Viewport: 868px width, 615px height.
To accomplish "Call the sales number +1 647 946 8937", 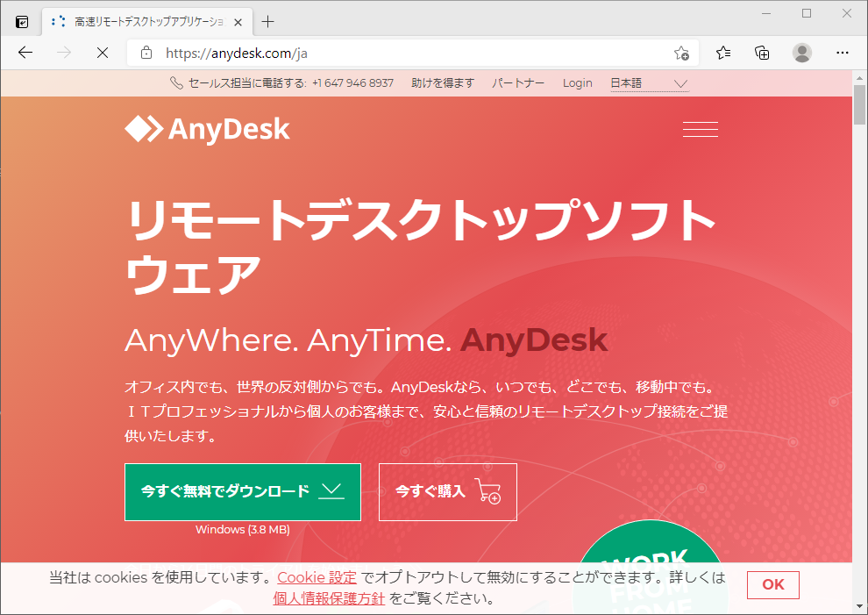I will tap(352, 83).
